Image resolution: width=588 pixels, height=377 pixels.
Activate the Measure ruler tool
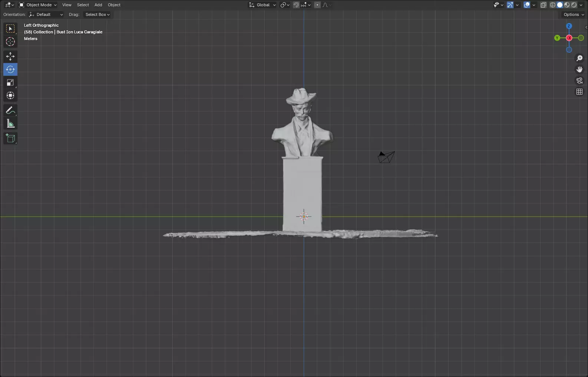coord(10,123)
